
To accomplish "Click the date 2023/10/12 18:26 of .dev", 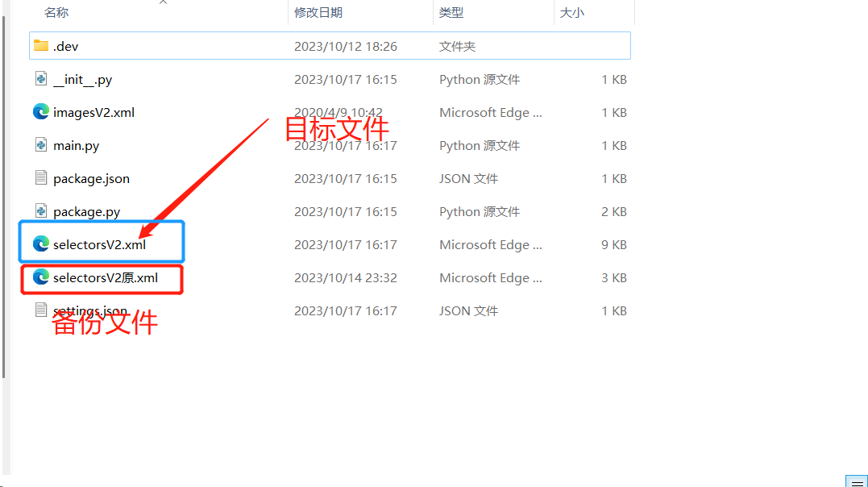I will (x=346, y=47).
